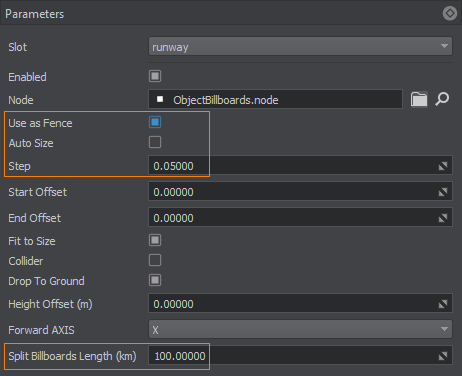This screenshot has height=376, width=462.
Task: Click the arrow icon in Split Billboards Length field
Action: point(443,356)
